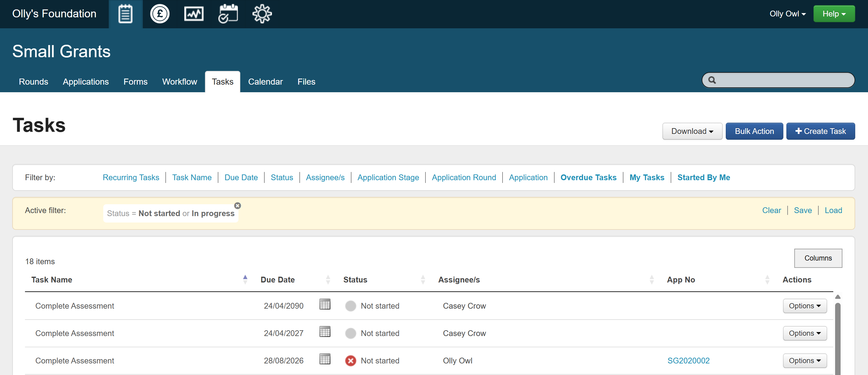Open Options for 24/04/2090 Complete Assessment
Image resolution: width=868 pixels, height=375 pixels.
[805, 306]
